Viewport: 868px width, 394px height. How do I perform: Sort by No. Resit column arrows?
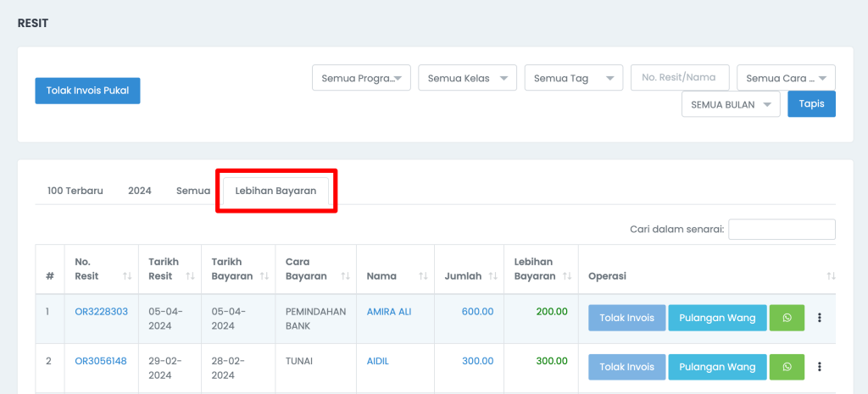pyautogui.click(x=127, y=275)
